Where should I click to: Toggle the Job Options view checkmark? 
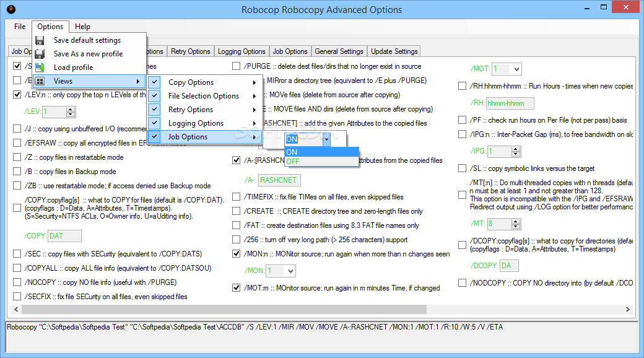[x=154, y=136]
